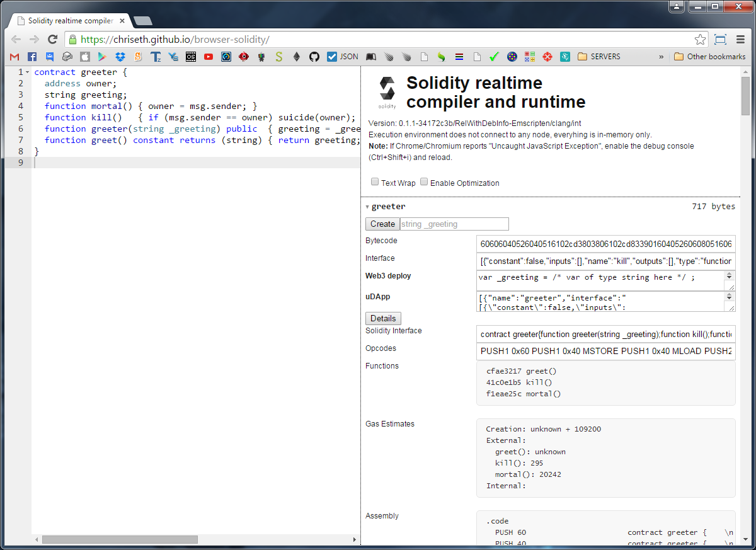Open the Chrome hamburger menu
756x550 pixels.
pos(740,39)
